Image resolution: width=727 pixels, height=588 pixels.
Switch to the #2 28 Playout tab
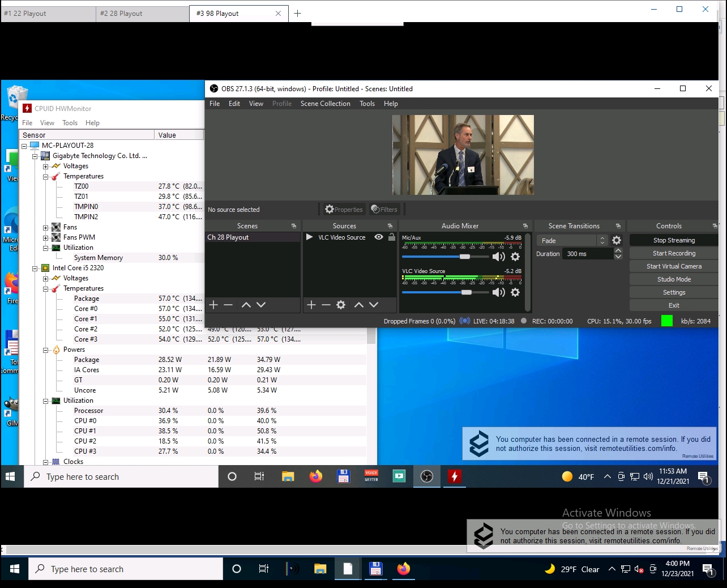(121, 14)
